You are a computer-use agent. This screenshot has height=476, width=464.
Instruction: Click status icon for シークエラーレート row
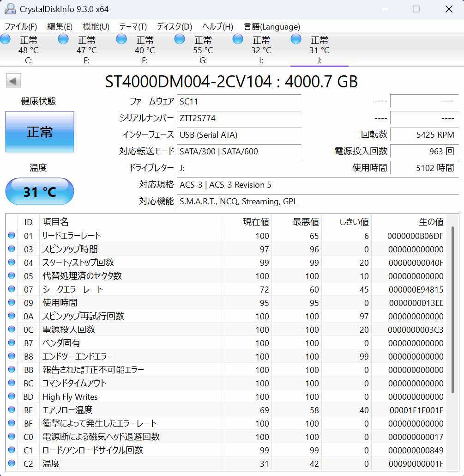(12, 289)
